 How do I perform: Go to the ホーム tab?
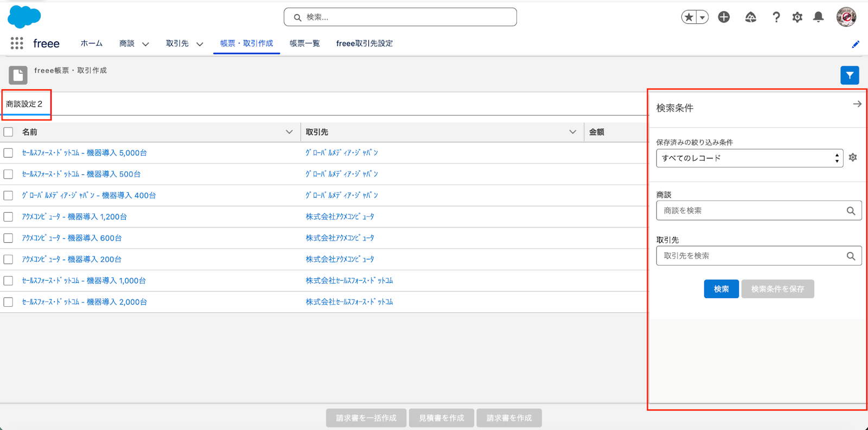tap(92, 43)
